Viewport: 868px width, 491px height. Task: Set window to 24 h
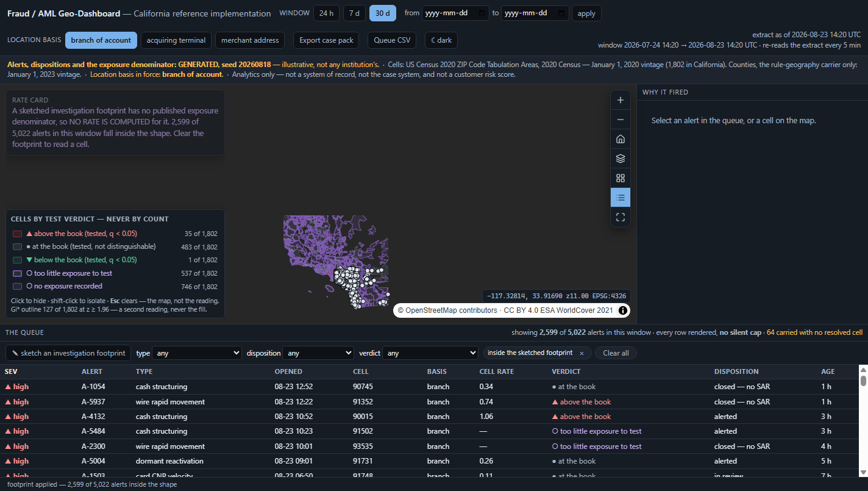tap(327, 13)
